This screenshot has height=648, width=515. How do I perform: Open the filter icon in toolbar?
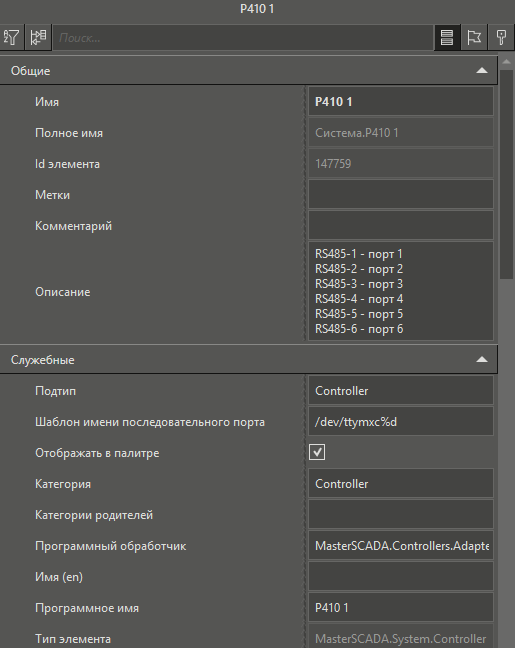pyautogui.click(x=12, y=38)
